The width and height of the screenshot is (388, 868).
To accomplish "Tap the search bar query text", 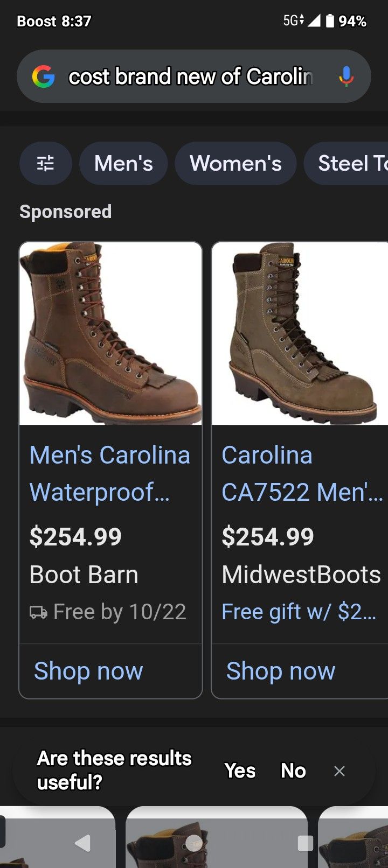I will (190, 75).
